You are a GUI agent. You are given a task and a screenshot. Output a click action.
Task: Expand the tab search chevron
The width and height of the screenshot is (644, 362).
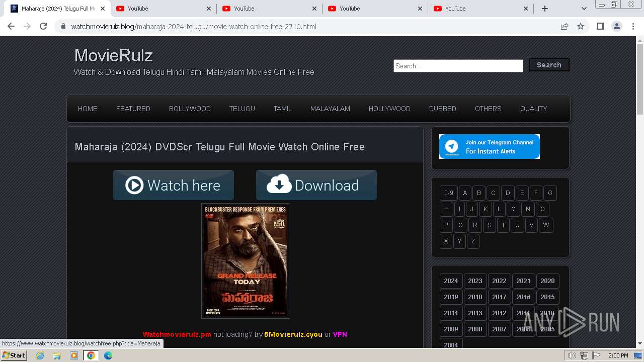tap(584, 9)
